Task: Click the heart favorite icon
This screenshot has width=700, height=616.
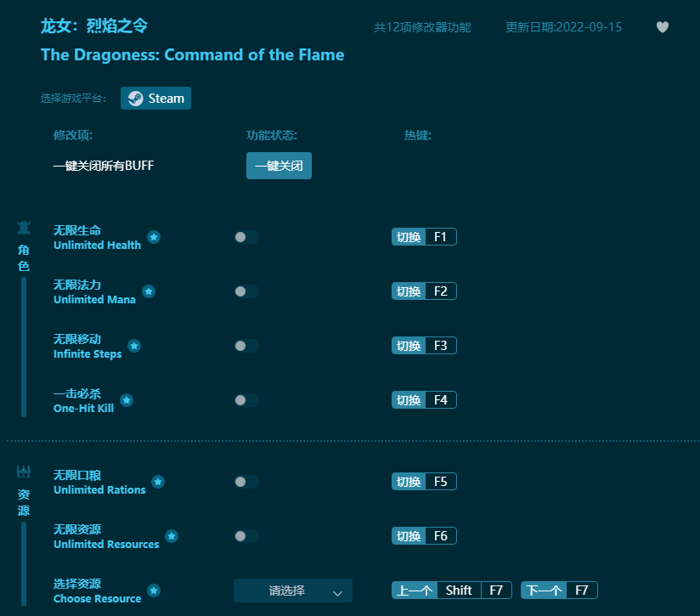Action: [x=663, y=27]
